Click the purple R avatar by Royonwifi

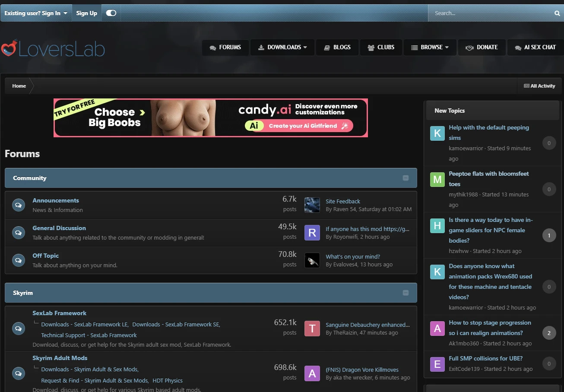tap(312, 233)
